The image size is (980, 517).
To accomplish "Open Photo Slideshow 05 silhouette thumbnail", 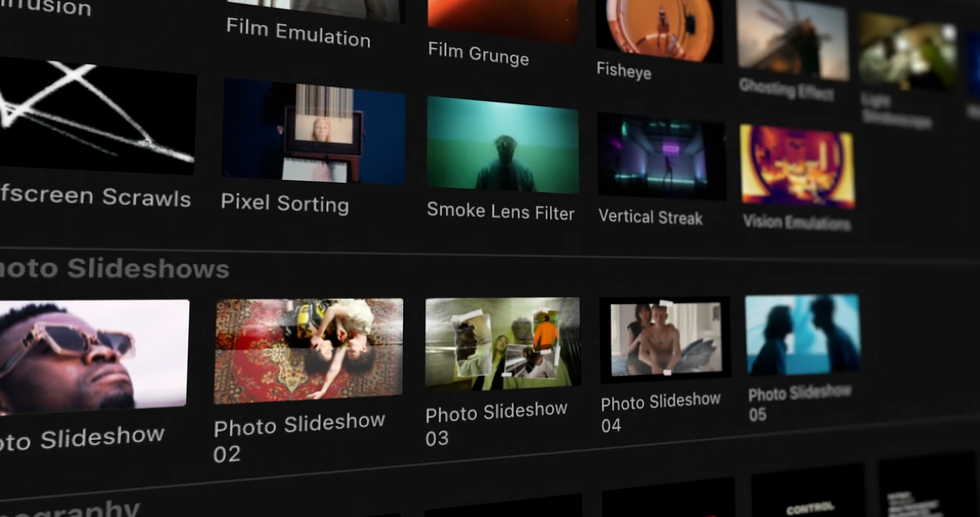I will (802, 334).
